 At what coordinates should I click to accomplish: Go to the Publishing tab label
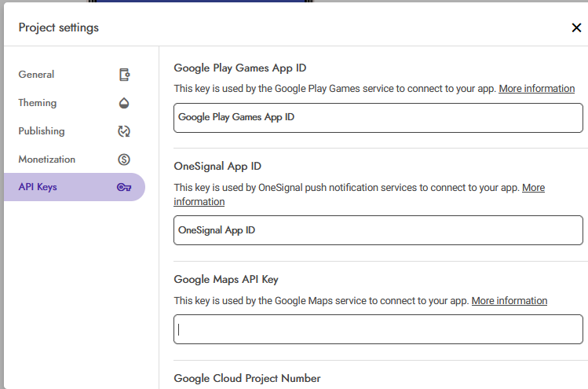tap(42, 131)
